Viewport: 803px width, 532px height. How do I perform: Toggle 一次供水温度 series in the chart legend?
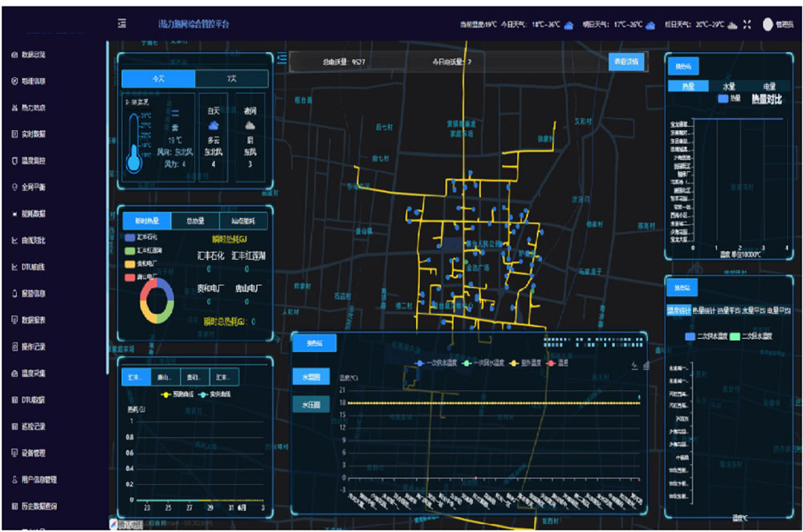(x=435, y=363)
